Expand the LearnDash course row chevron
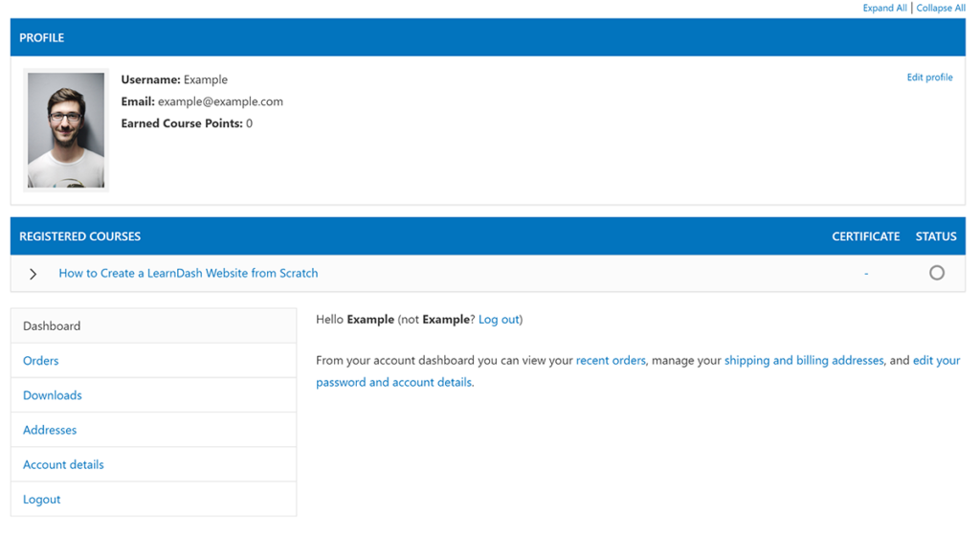Image resolution: width=980 pixels, height=536 pixels. click(33, 274)
